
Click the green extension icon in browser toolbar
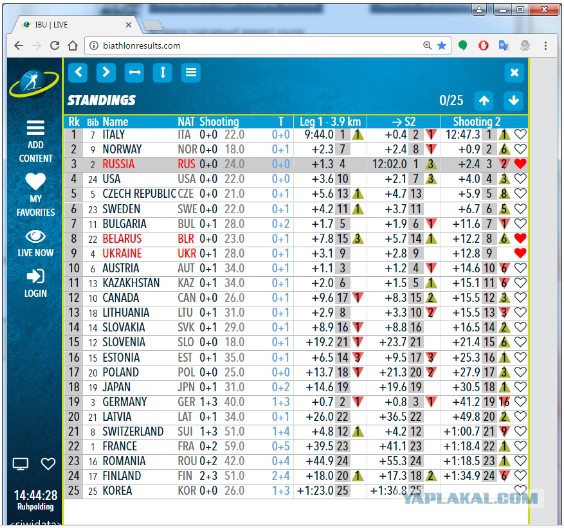pos(463,45)
